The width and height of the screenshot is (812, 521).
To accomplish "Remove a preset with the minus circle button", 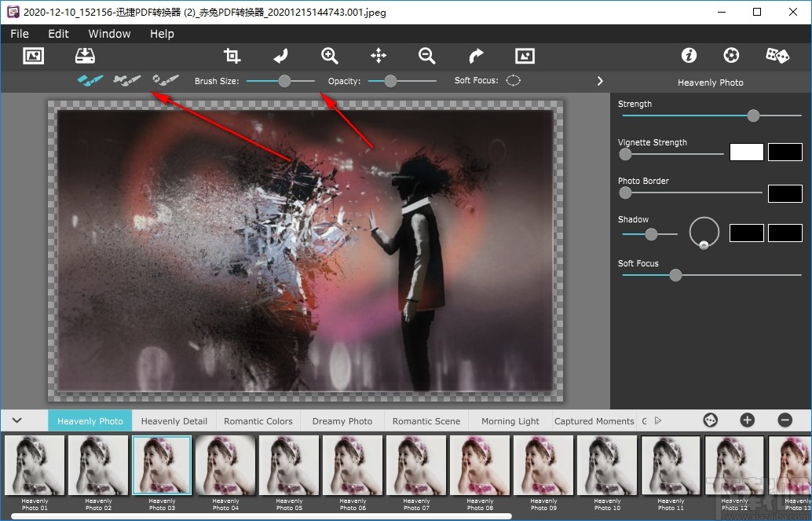I will [x=785, y=420].
